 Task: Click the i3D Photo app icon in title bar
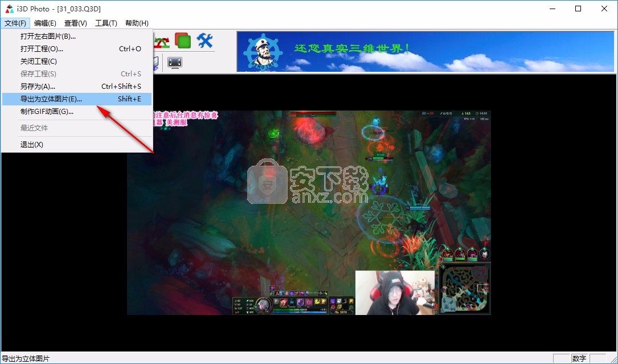[10, 9]
